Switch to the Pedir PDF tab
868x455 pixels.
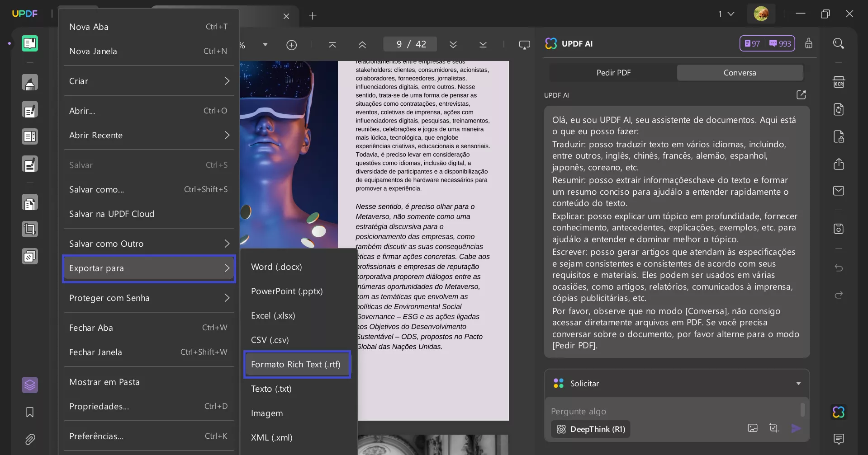[613, 72]
